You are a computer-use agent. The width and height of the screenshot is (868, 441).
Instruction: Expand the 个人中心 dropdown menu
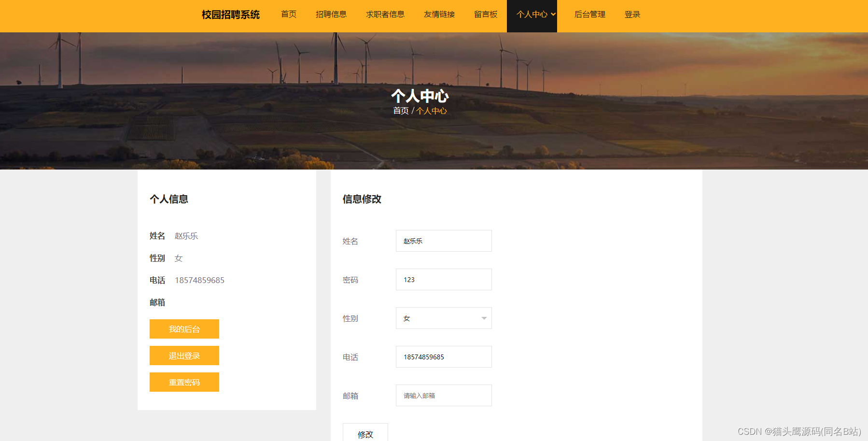(532, 16)
